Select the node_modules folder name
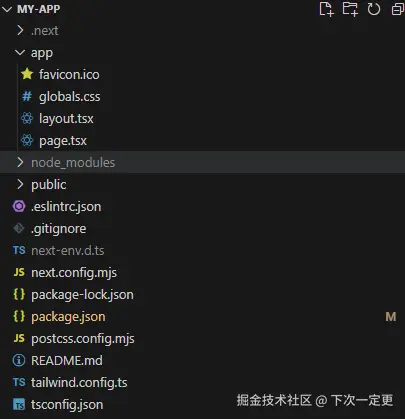The height and width of the screenshot is (419, 405). click(73, 163)
